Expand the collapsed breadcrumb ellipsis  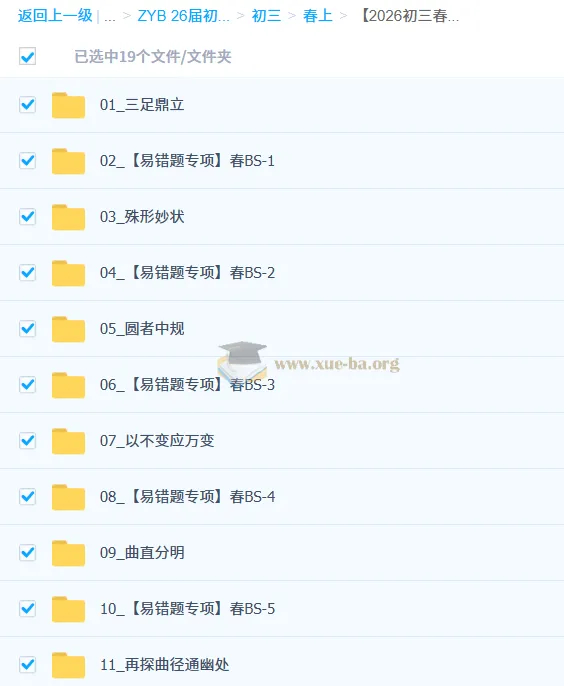click(110, 17)
